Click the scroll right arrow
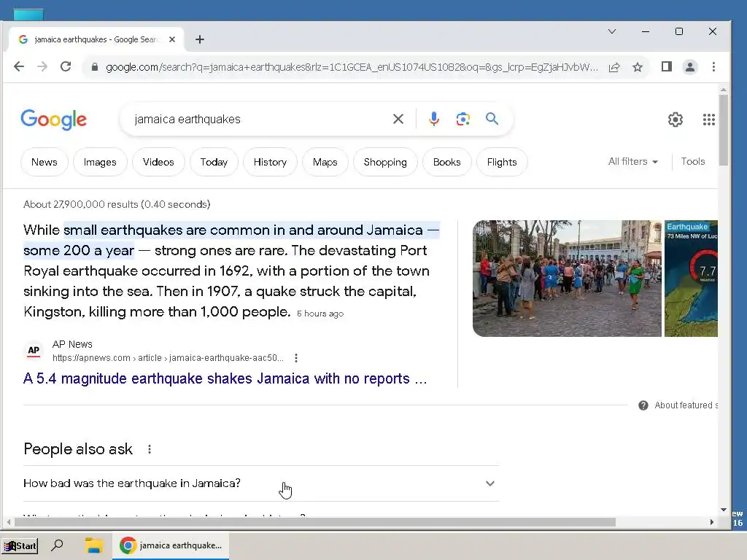This screenshot has height=560, width=747. tap(712, 522)
